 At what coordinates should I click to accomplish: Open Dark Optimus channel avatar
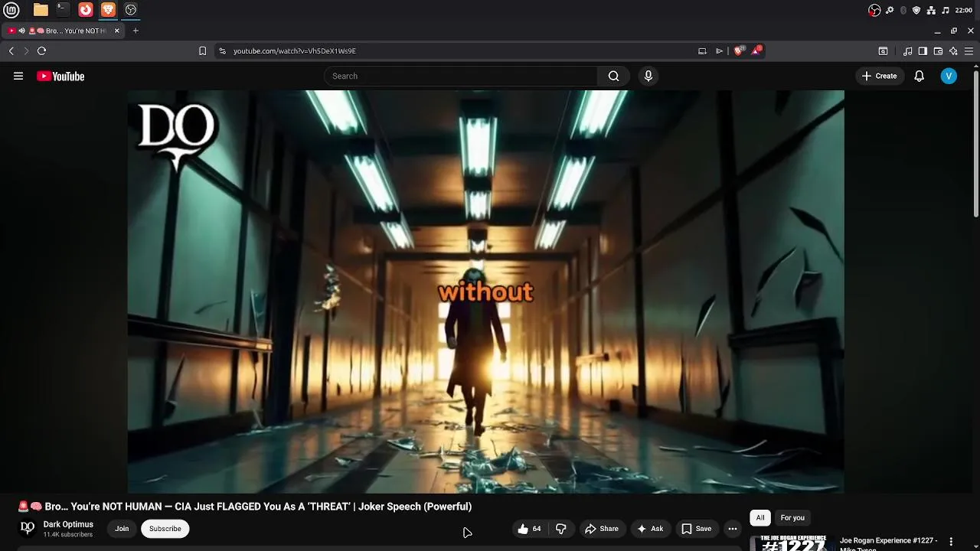click(28, 528)
